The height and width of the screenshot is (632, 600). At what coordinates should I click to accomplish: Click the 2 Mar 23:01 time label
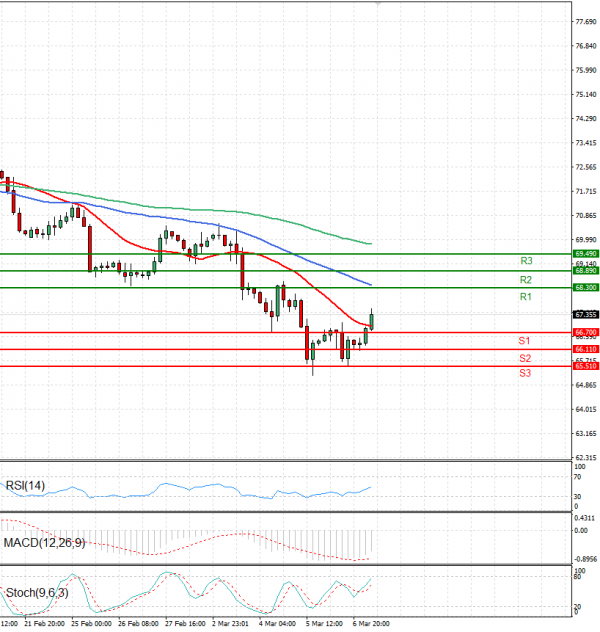point(230,624)
